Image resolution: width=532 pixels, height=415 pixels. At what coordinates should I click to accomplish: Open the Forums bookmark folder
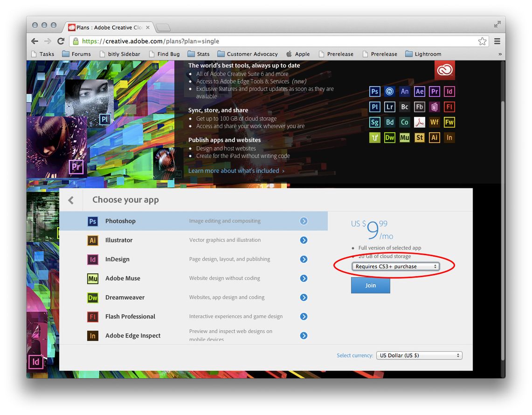(76, 54)
